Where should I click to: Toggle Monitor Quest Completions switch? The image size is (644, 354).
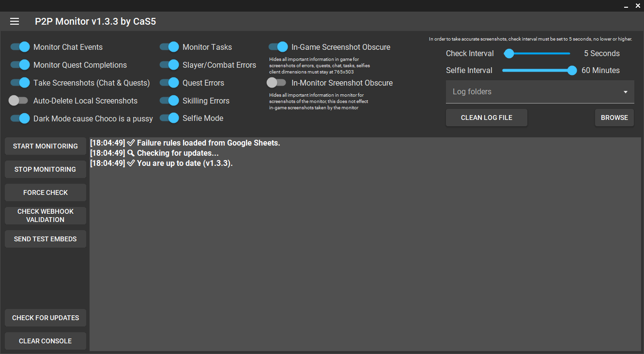click(20, 65)
